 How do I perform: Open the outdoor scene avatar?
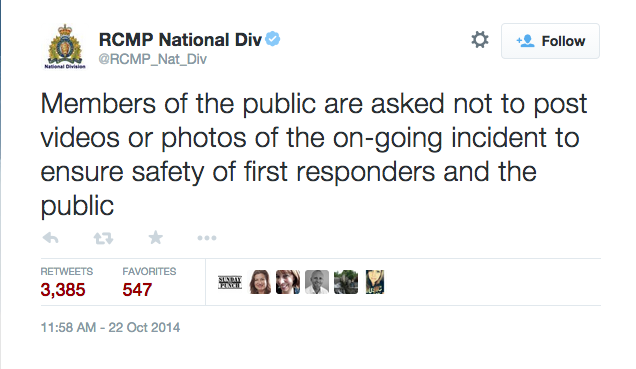pos(346,282)
